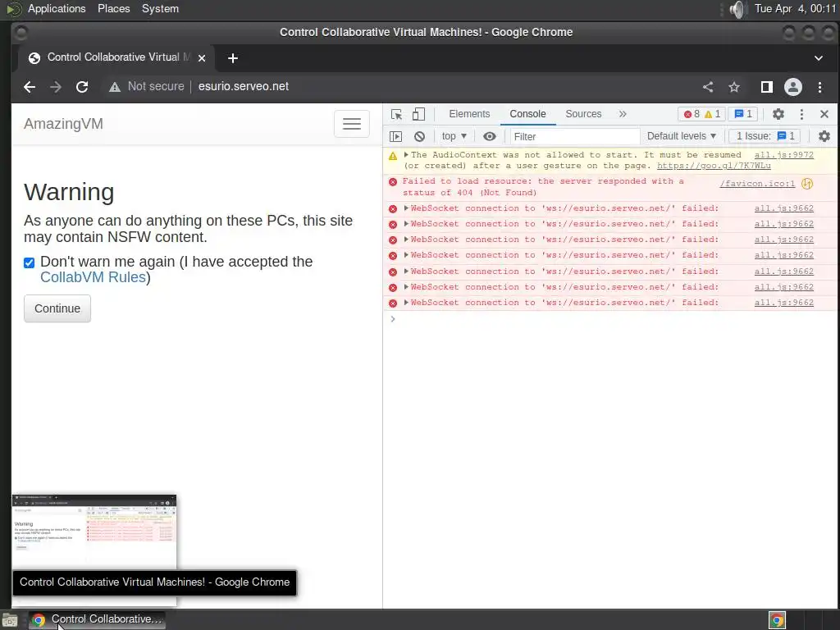
Task: Click the address bar URL esurio.serveo.net
Action: 243,86
